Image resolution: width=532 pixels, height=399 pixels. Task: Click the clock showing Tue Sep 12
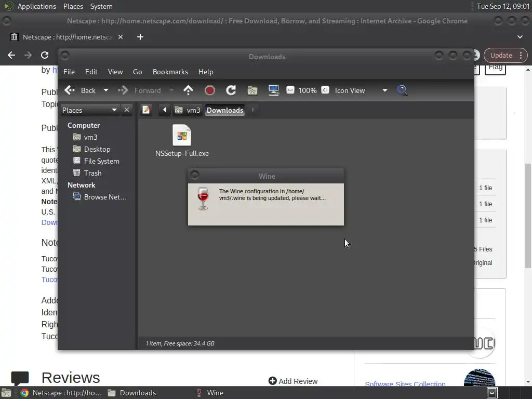[503, 6]
